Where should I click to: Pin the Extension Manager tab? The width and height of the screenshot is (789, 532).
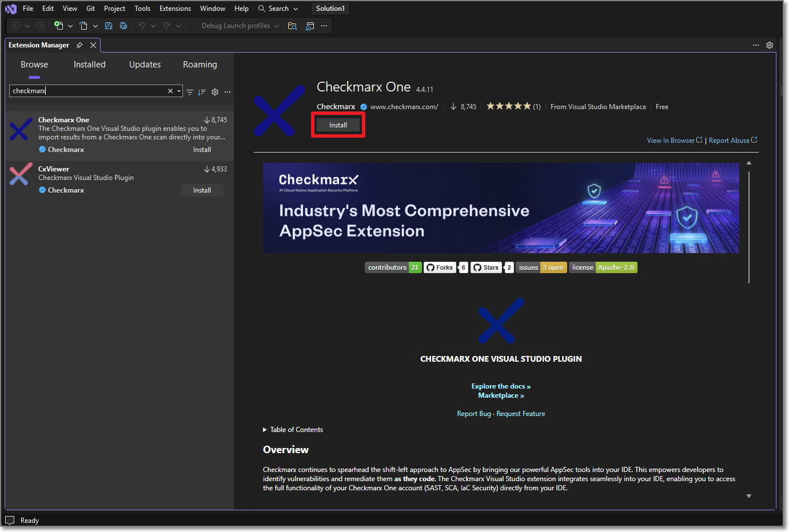coord(79,45)
